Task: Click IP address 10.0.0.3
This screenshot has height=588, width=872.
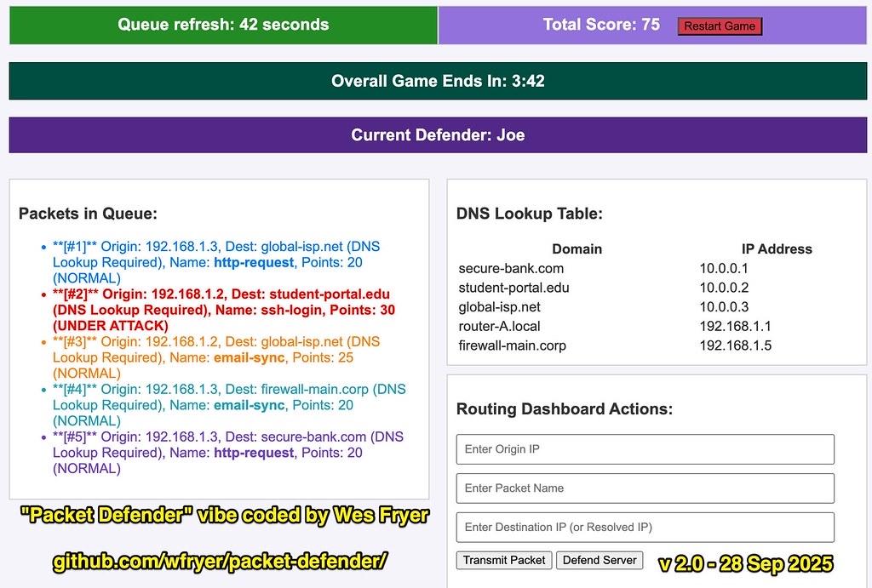Action: (x=724, y=307)
